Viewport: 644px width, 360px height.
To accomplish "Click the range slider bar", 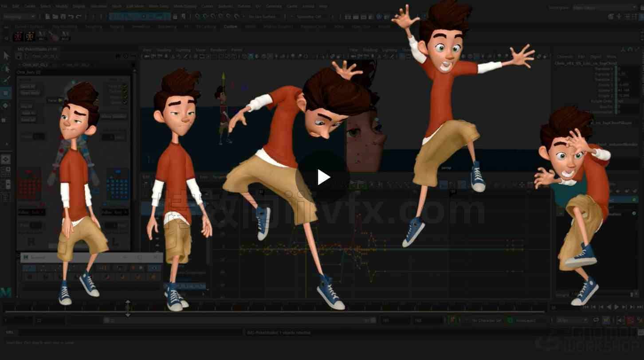I will point(240,320).
